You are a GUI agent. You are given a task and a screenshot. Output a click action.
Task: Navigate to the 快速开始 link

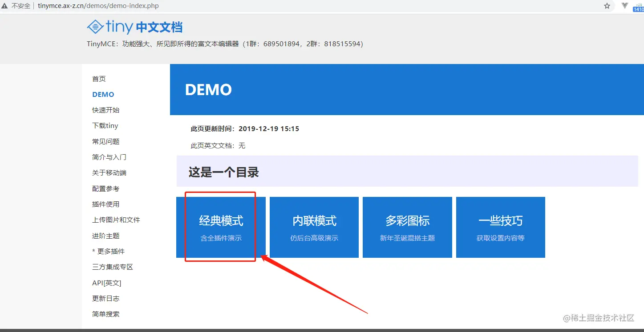(105, 110)
